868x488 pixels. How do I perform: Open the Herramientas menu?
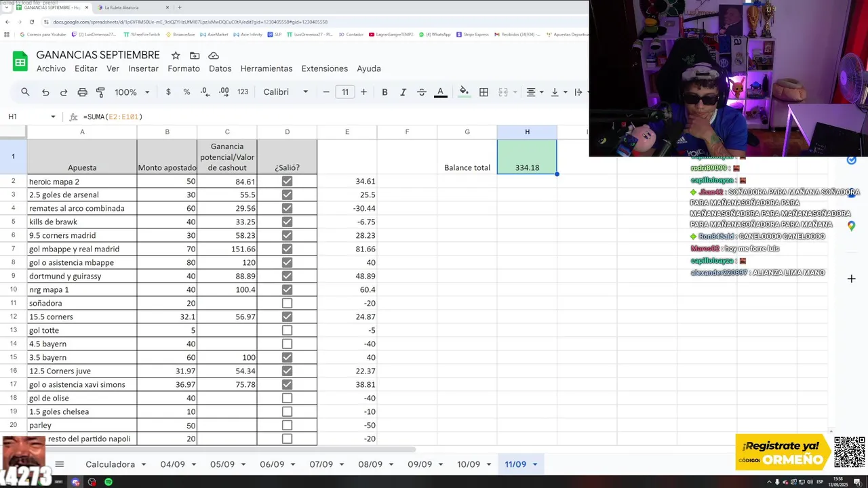267,68
